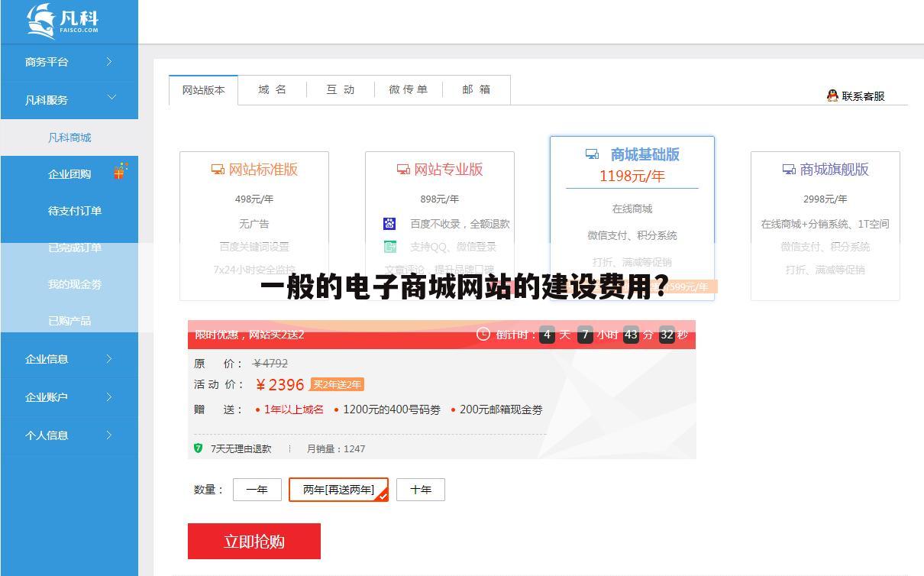Click the 1200元的400号码券 gift item

[x=392, y=409]
